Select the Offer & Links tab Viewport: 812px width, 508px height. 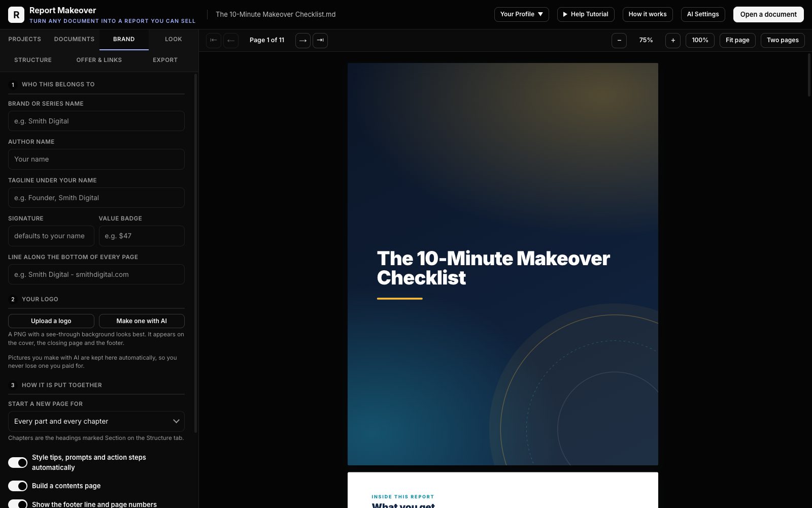[99, 60]
